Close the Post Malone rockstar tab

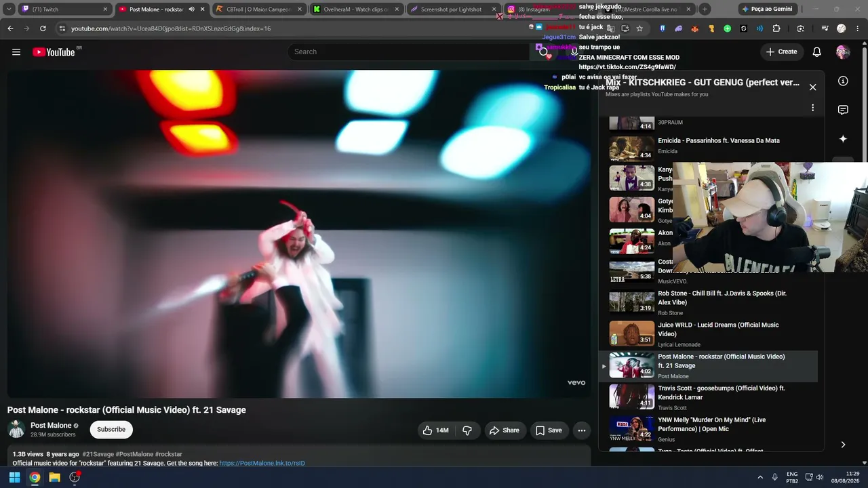pyautogui.click(x=202, y=9)
